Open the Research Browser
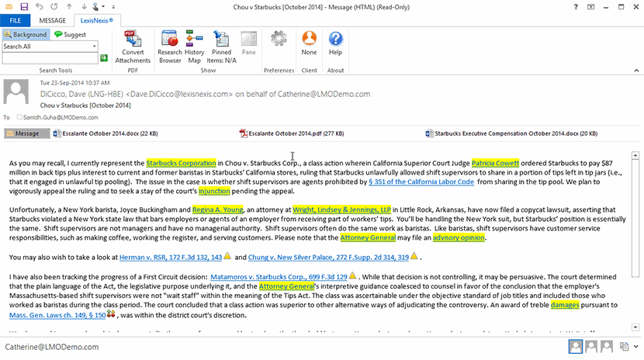This screenshot has width=644, height=360. click(x=170, y=47)
